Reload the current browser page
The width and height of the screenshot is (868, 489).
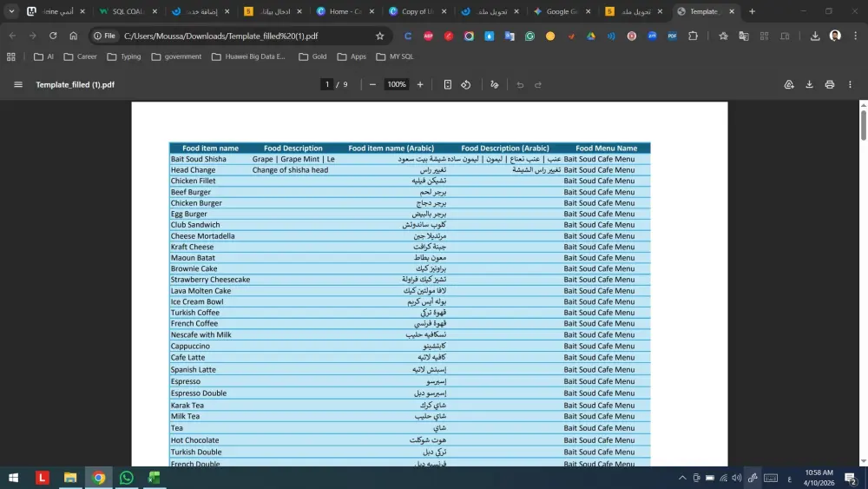pos(53,36)
